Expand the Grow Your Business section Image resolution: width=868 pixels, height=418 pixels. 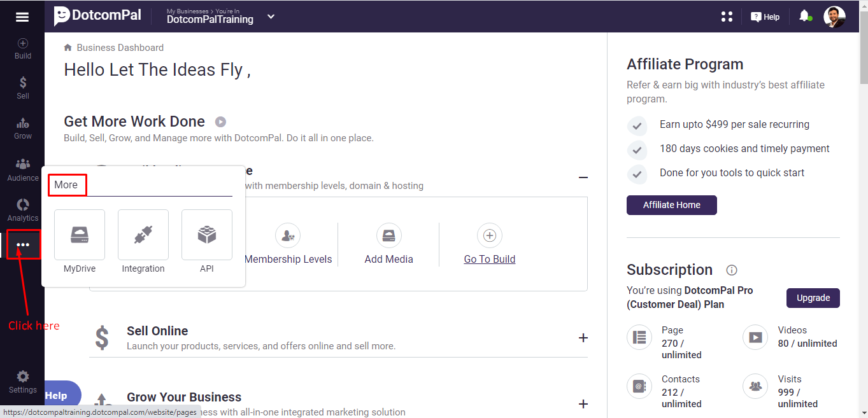[583, 404]
